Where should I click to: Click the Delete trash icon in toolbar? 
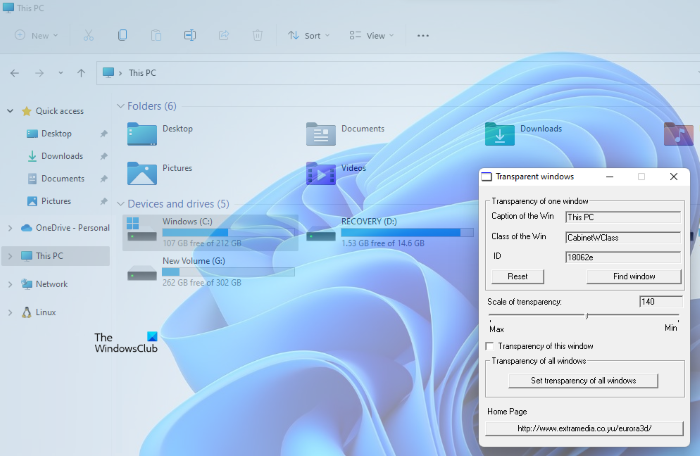[258, 35]
